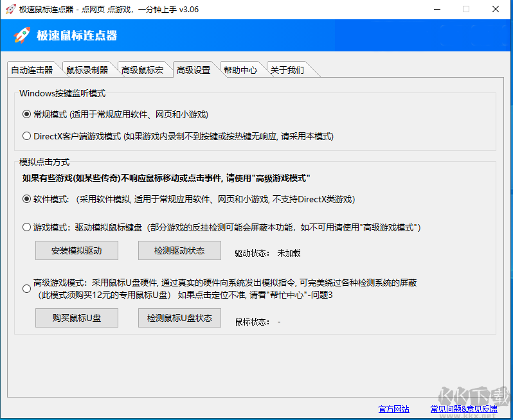Viewport: 513px width, 420px height.
Task: Open the 帮助中心 tab
Action: [x=240, y=70]
